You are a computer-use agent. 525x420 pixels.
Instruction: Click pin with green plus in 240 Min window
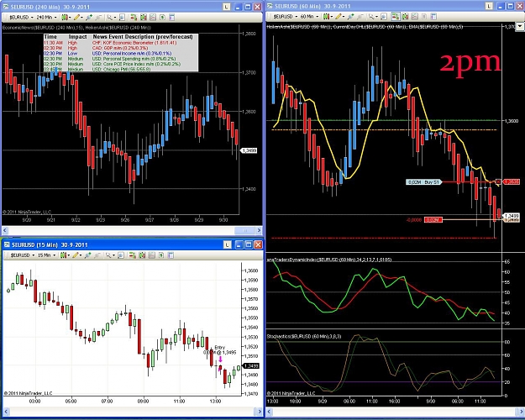click(89, 17)
